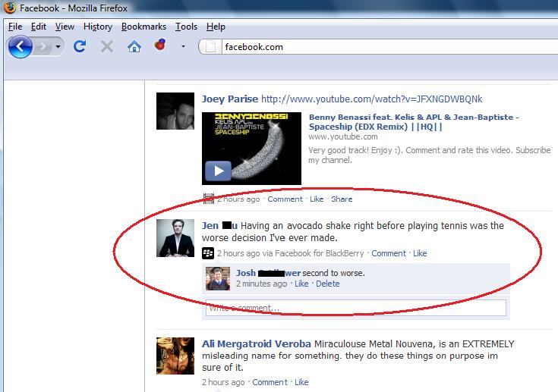Click the Firefox logo in the title bar
The image size is (558, 392).
tap(10, 8)
